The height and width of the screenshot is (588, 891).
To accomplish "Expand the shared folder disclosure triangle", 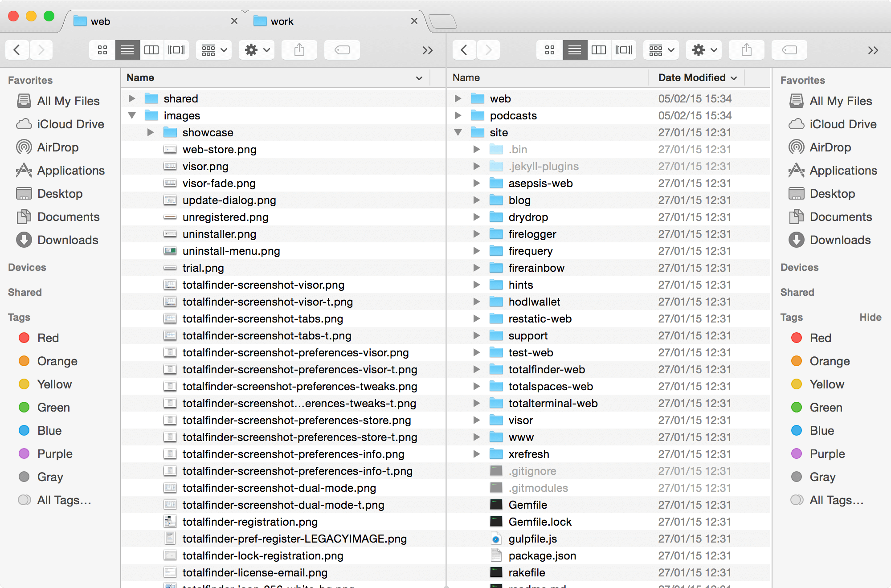I will point(131,98).
